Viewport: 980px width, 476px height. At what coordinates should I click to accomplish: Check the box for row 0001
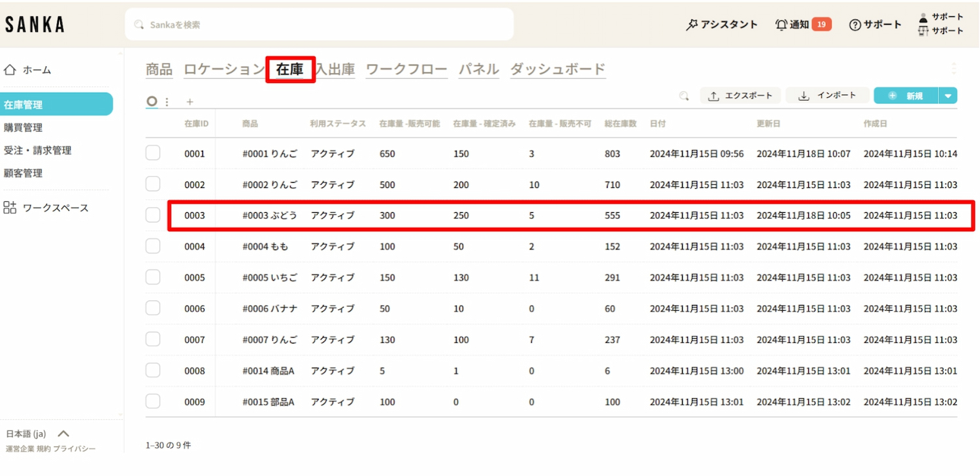point(153,153)
